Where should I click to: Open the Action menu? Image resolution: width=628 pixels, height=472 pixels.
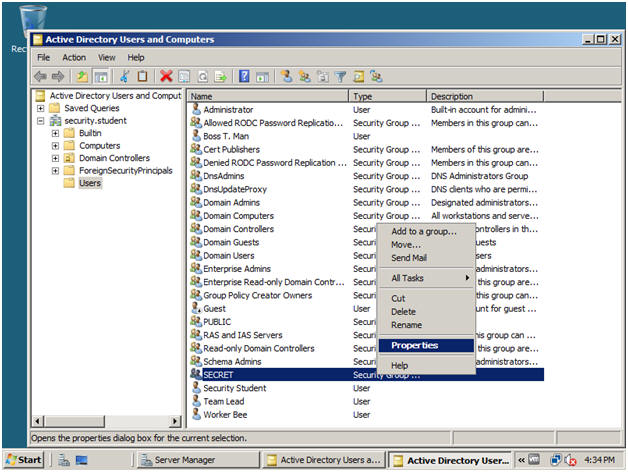coord(74,57)
